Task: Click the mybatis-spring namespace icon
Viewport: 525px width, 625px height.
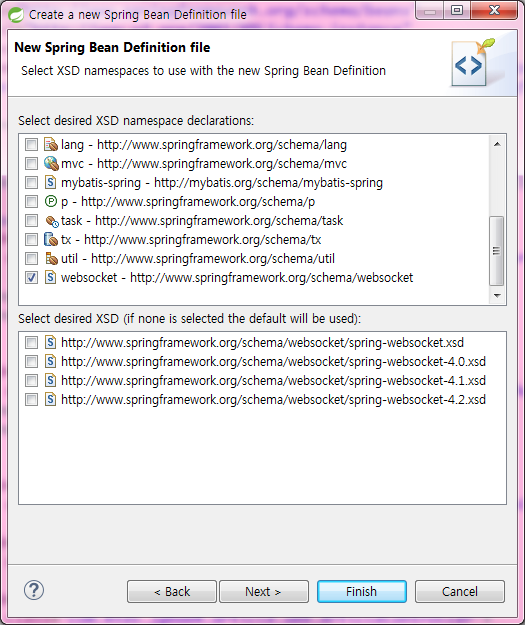Action: point(50,183)
